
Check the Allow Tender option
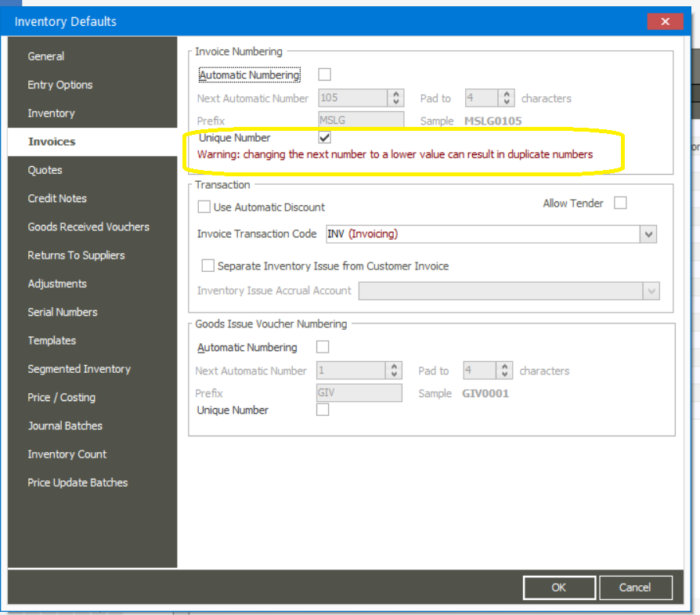click(620, 203)
